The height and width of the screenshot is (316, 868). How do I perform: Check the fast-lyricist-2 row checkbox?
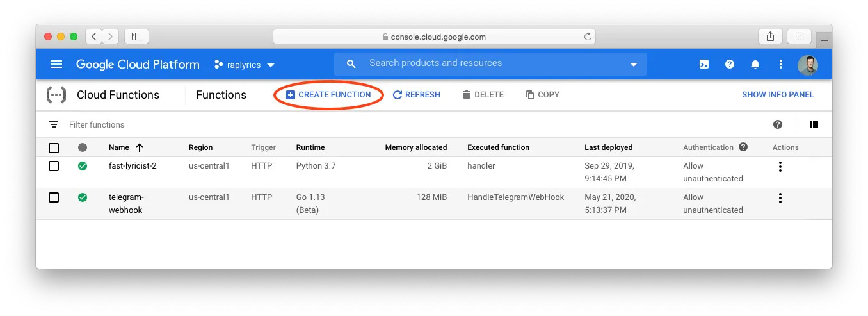(54, 166)
